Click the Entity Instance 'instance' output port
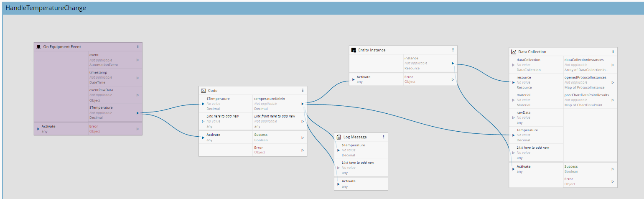This screenshot has height=199, width=644. [453, 64]
